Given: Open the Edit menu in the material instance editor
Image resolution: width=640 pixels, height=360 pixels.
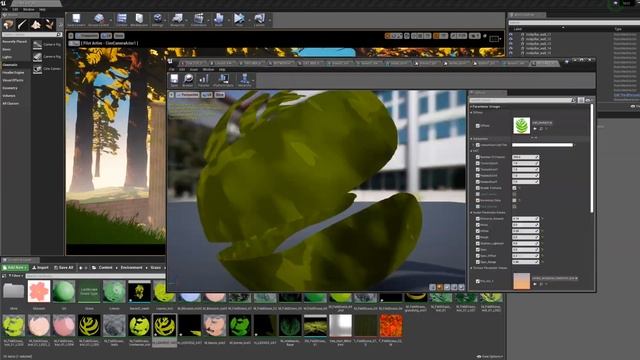Looking at the screenshot, I should click(x=182, y=69).
